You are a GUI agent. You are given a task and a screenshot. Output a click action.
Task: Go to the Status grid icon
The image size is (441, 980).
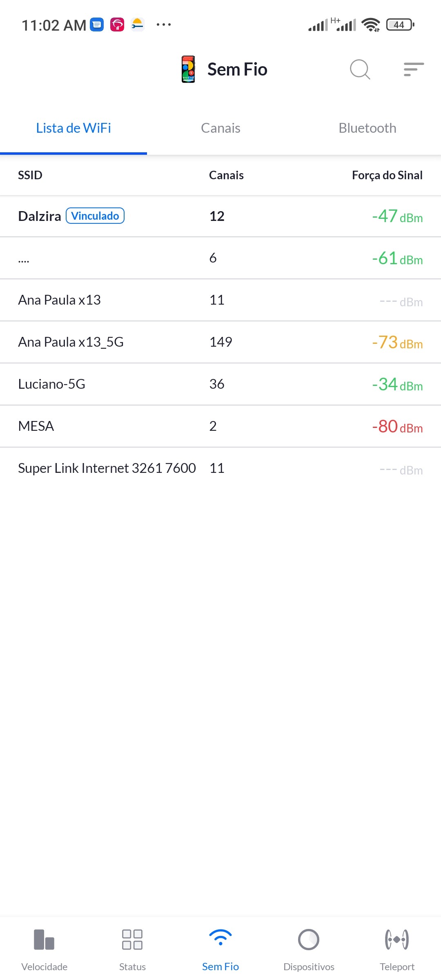[132, 940]
